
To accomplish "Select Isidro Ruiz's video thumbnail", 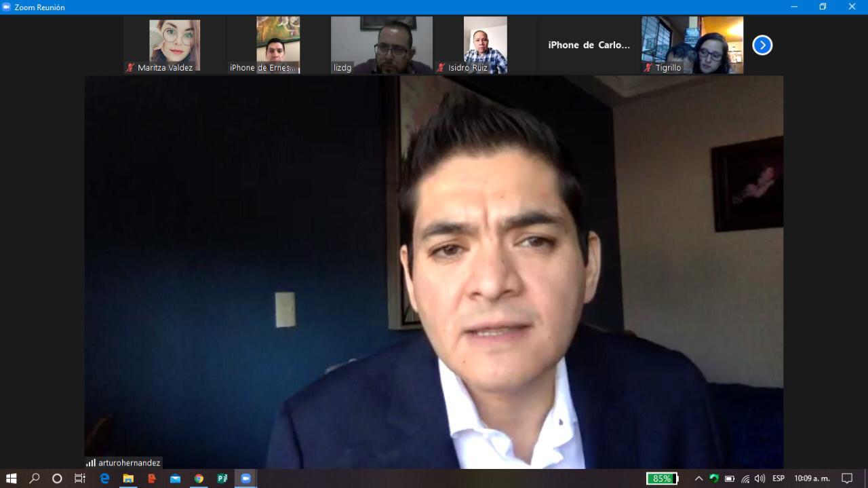I will pos(485,45).
